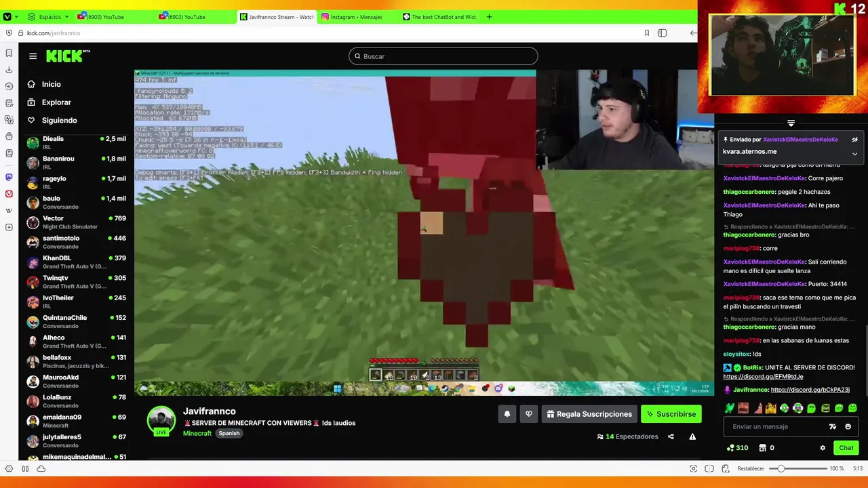
Task: Adjust the page zoom slider
Action: coord(797,468)
